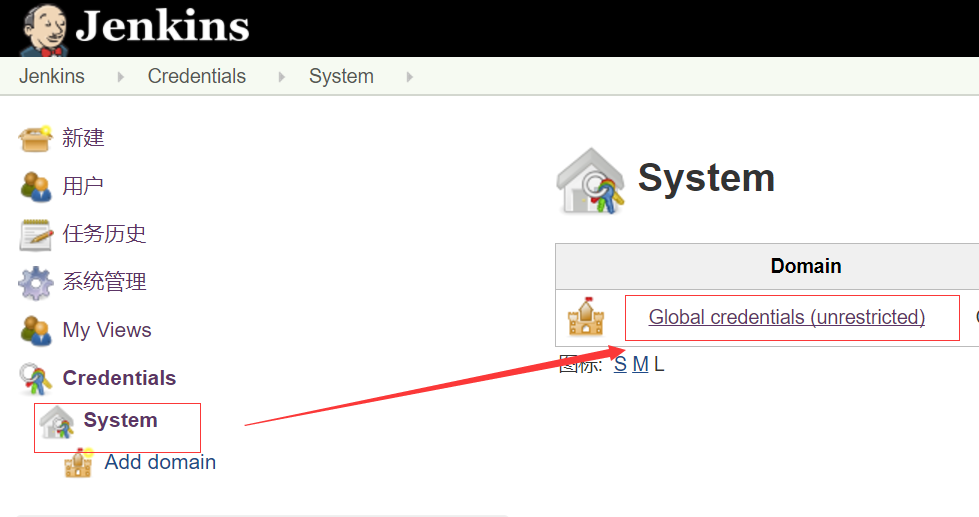
Task: Expand the arrow after System breadcrumb
Action: (410, 77)
